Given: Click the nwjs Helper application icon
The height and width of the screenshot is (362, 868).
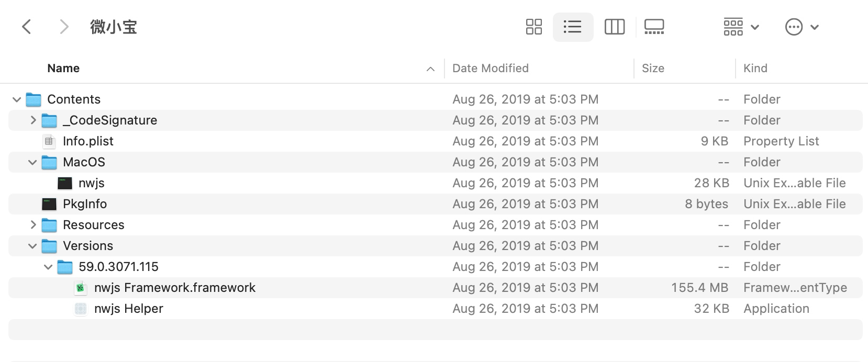Looking at the screenshot, I should tap(81, 309).
